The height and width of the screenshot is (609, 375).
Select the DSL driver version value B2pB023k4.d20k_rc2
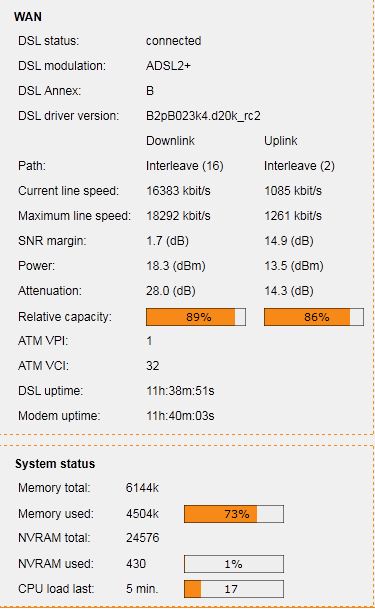(203, 116)
